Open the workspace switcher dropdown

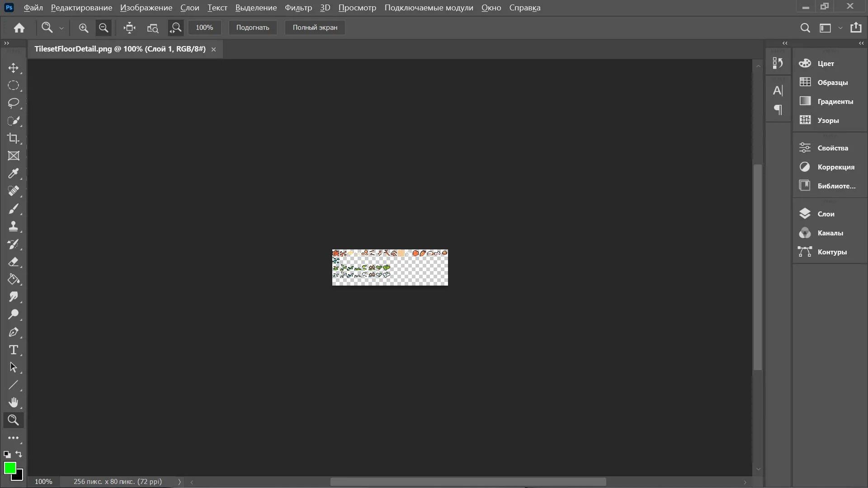coord(840,28)
